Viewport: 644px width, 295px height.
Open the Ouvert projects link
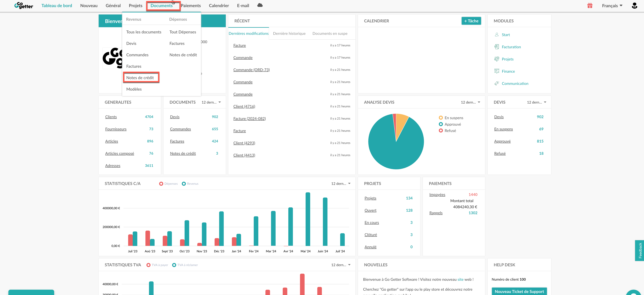pos(370,211)
